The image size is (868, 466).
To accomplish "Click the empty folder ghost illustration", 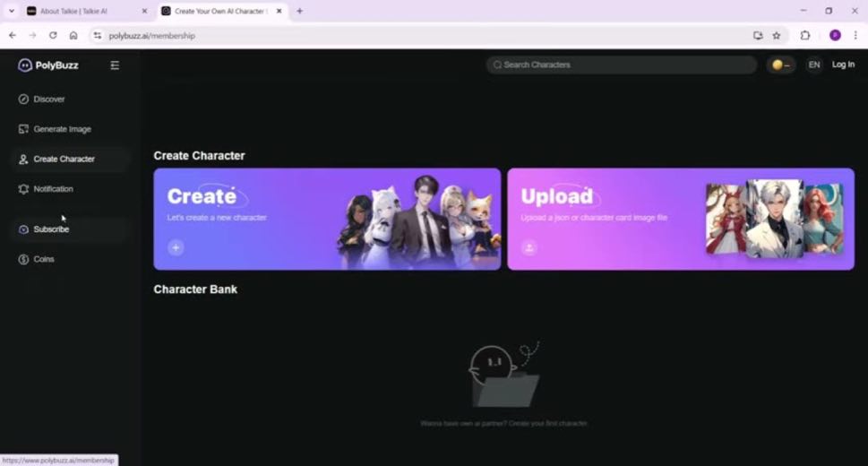I will coord(503,375).
